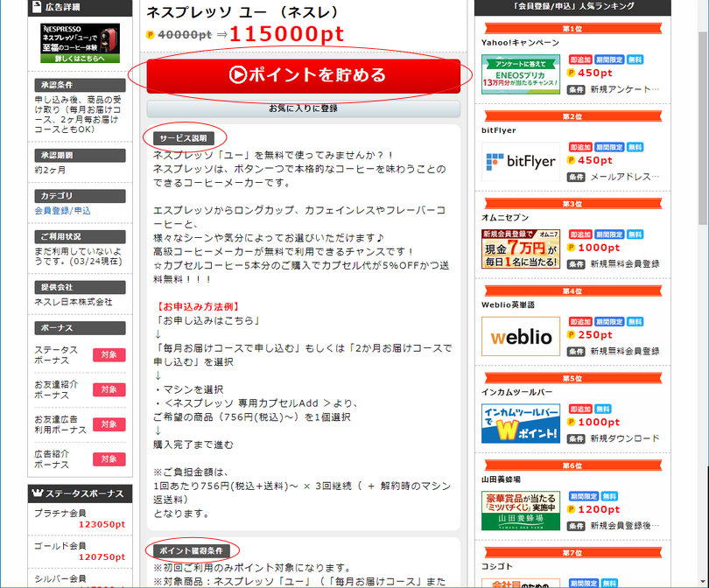Open the Nespresso ad banner image
The image size is (709, 588).
[x=80, y=44]
